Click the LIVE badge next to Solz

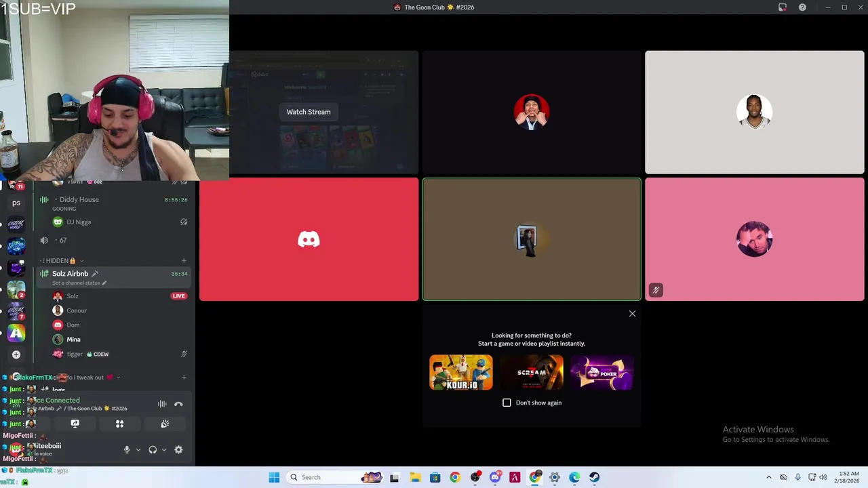coord(178,296)
